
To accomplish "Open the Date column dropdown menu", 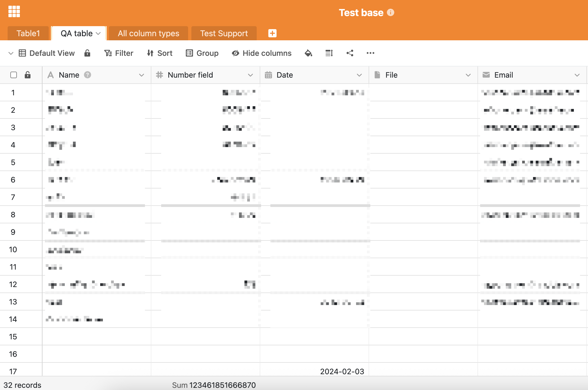I will pos(359,75).
